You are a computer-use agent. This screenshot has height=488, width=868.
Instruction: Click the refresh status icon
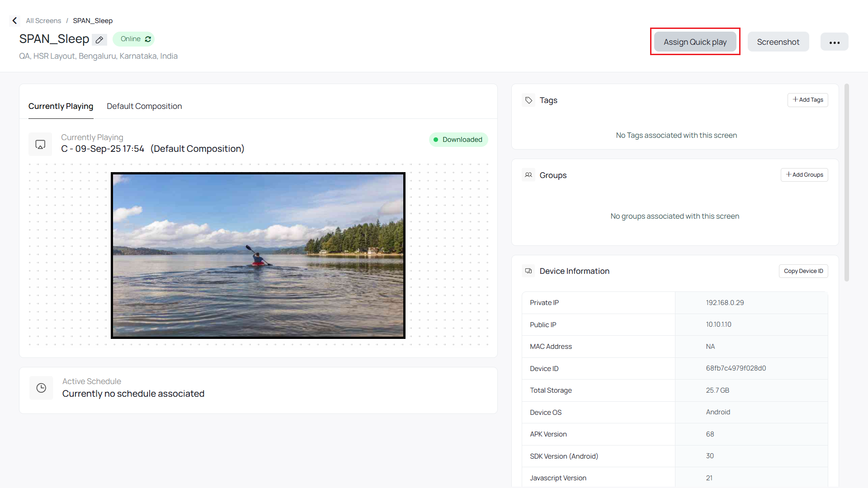pyautogui.click(x=148, y=39)
